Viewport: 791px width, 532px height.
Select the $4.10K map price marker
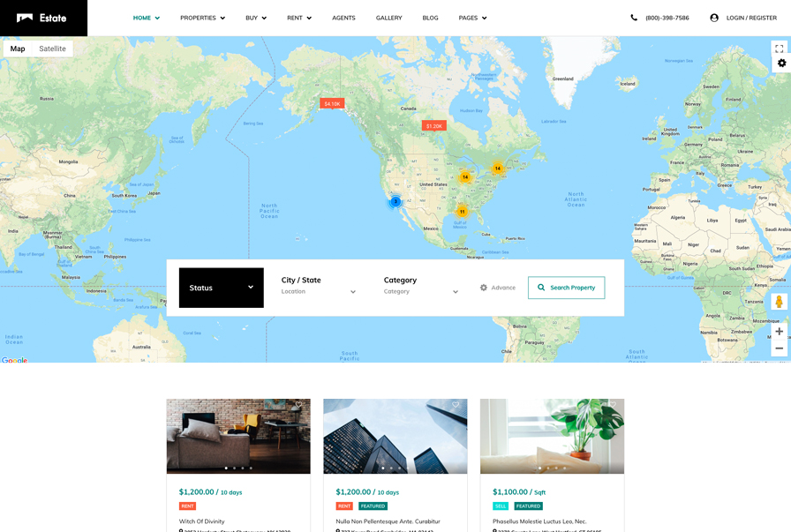tap(332, 103)
